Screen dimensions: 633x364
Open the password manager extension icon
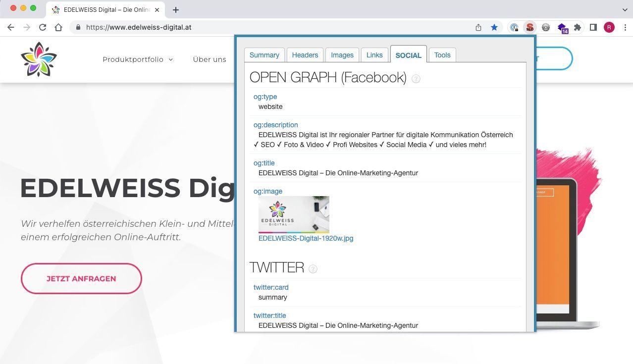point(514,28)
